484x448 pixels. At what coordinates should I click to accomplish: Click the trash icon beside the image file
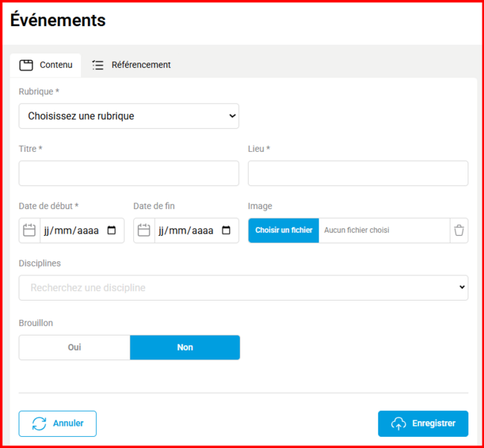tap(459, 231)
